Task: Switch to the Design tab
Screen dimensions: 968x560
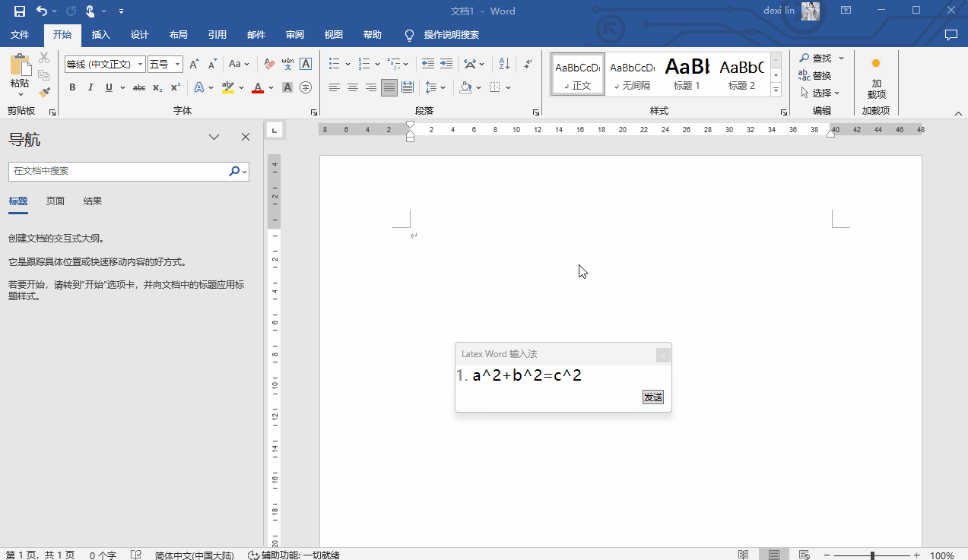Action: point(140,35)
